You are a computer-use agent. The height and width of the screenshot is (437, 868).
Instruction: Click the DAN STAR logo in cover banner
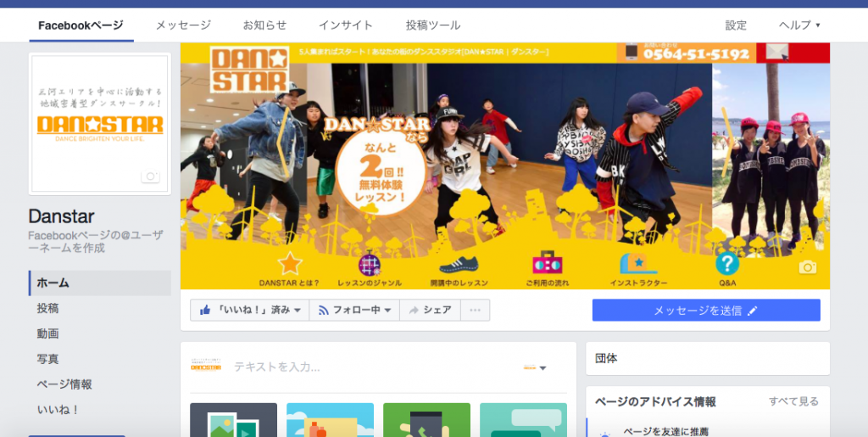[x=249, y=70]
